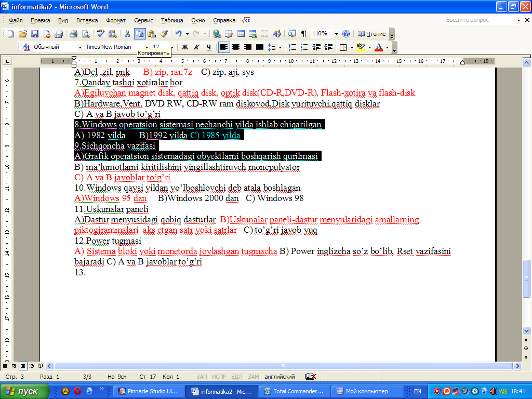This screenshot has width=532, height=399.
Task: Toggle italic (К) formatting
Action: click(197, 47)
